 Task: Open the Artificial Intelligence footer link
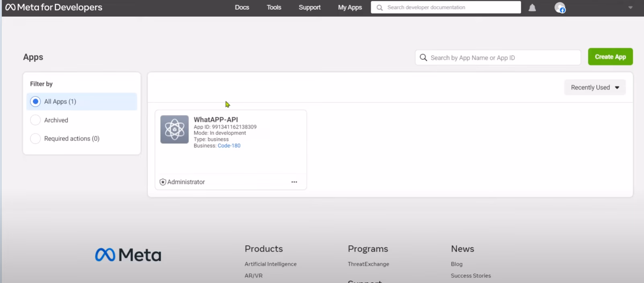pyautogui.click(x=271, y=264)
